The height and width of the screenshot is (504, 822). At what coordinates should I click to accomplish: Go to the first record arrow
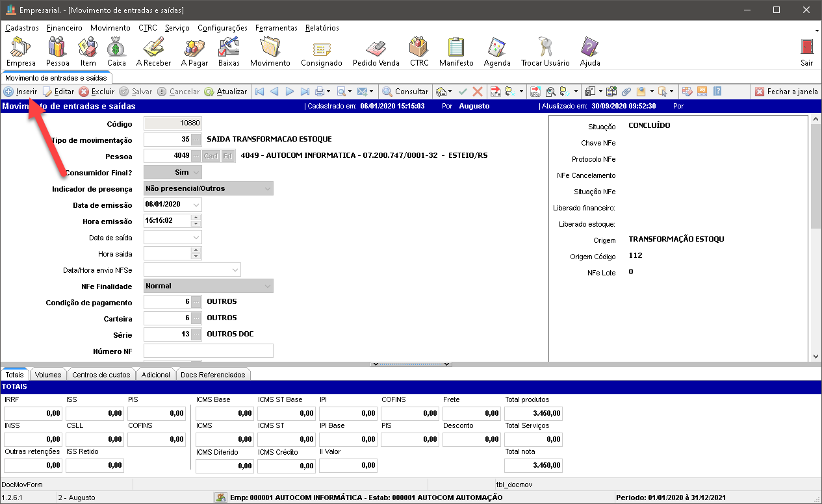coord(259,92)
